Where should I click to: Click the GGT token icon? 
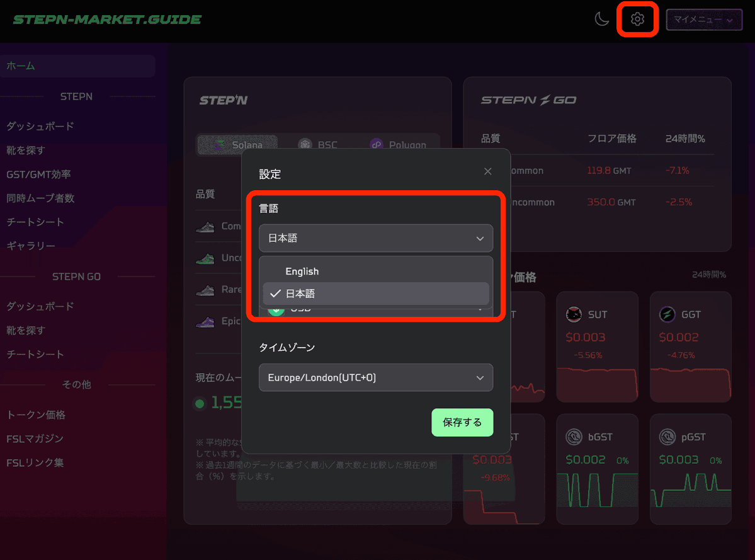(667, 314)
